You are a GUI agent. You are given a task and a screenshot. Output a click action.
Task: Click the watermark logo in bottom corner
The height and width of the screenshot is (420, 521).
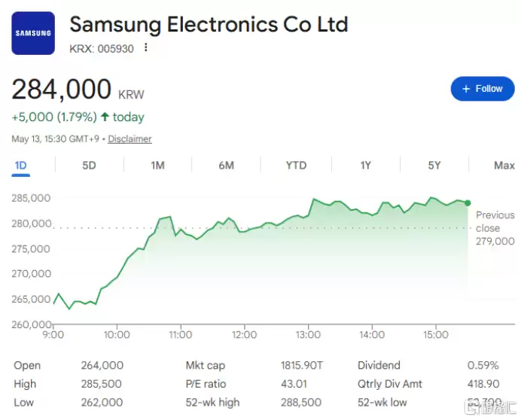tap(490, 407)
